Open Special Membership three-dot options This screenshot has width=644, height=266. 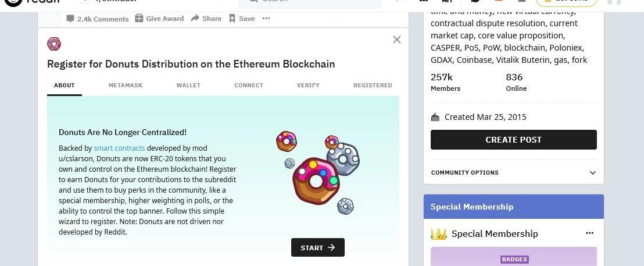pos(589,233)
